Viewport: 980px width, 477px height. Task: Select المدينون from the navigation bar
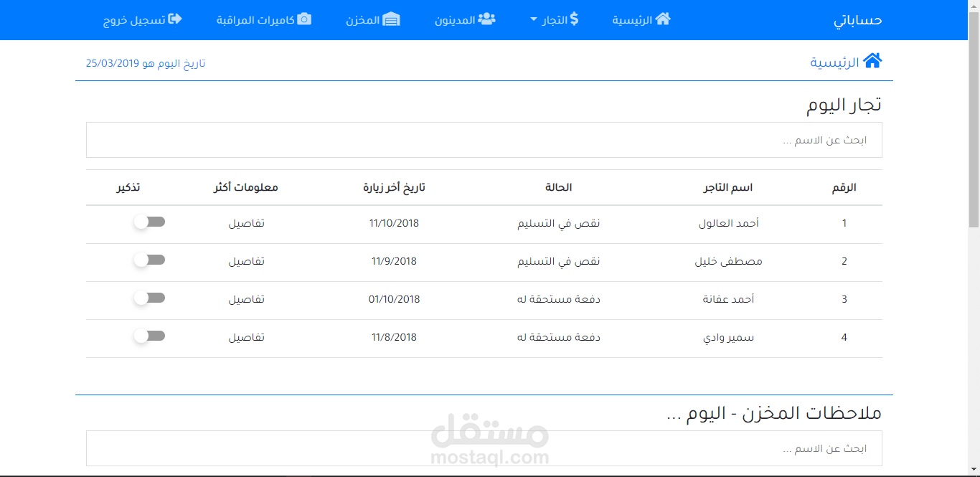pyautogui.click(x=466, y=19)
